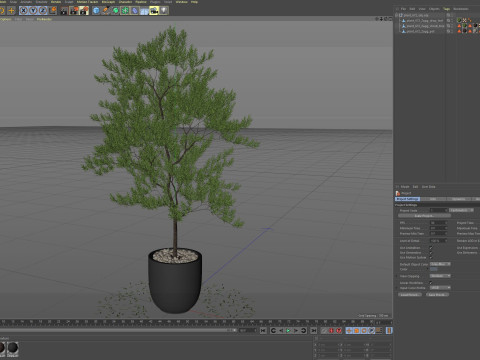Open the viewport ProRender menu

click(44, 19)
